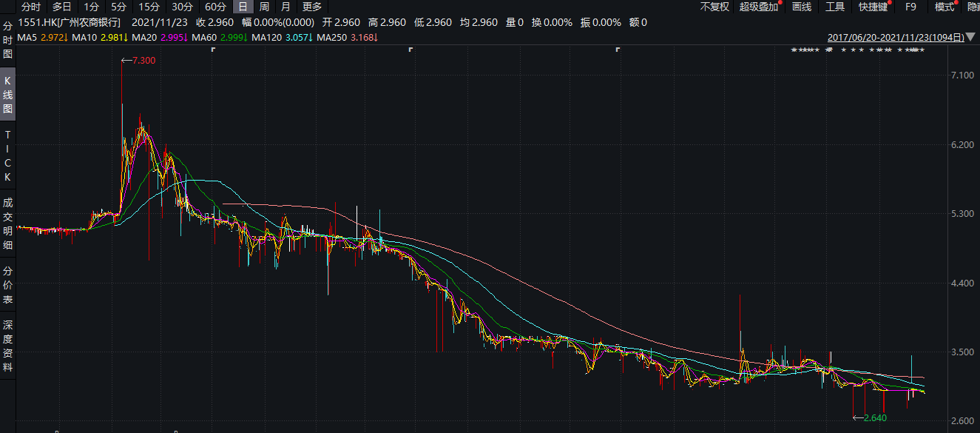Open the 画线 drawing tools
Image resolution: width=980 pixels, height=433 pixels.
802,7
